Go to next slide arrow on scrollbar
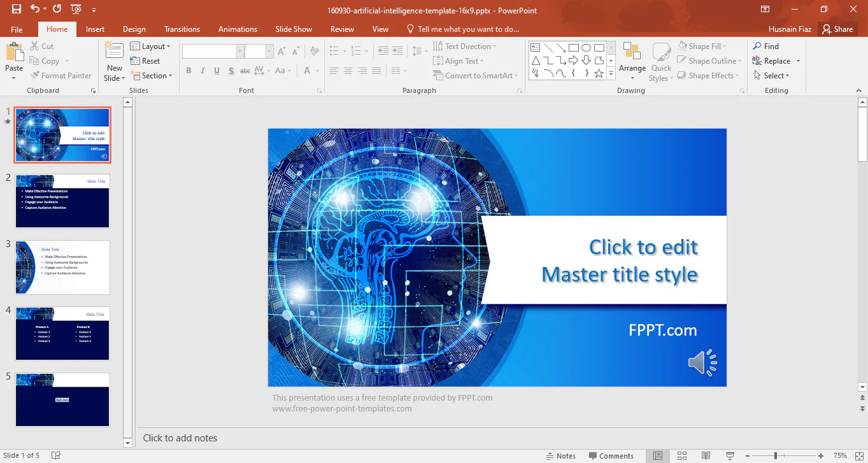868x463 pixels. pyautogui.click(x=862, y=408)
